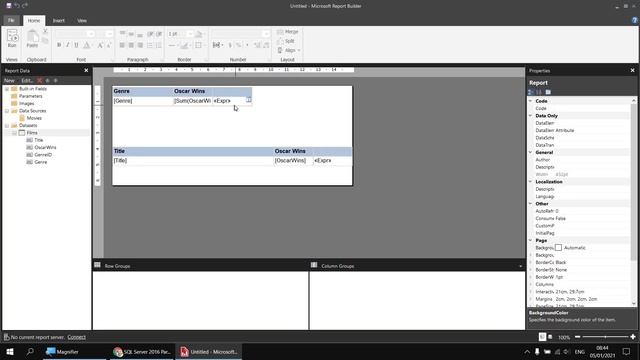
Task: Toggle Bold formatting in Font group
Action: pyautogui.click(x=59, y=45)
